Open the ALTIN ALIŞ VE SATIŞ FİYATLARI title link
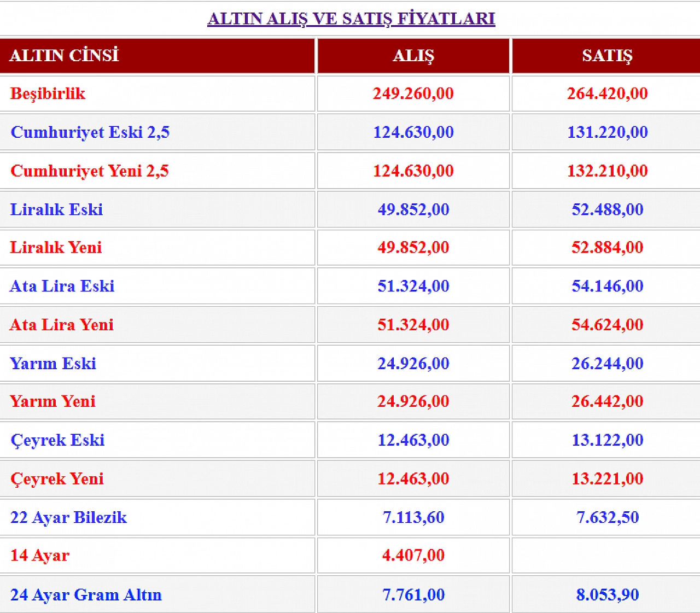This screenshot has width=700, height=613. [351, 19]
